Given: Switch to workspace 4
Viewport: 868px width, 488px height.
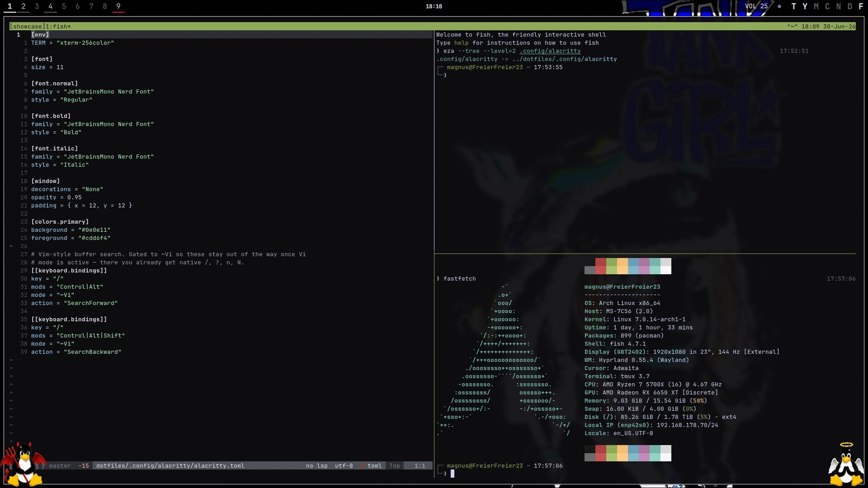Looking at the screenshot, I should (x=51, y=6).
